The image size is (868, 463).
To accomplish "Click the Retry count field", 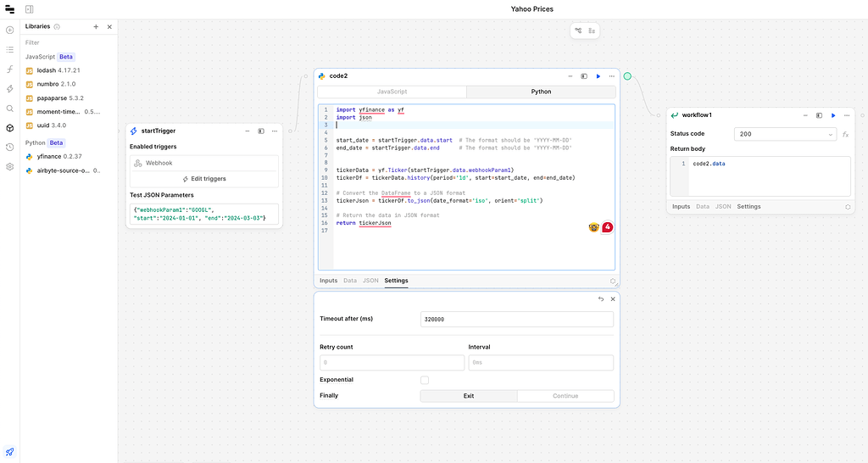I will [392, 363].
